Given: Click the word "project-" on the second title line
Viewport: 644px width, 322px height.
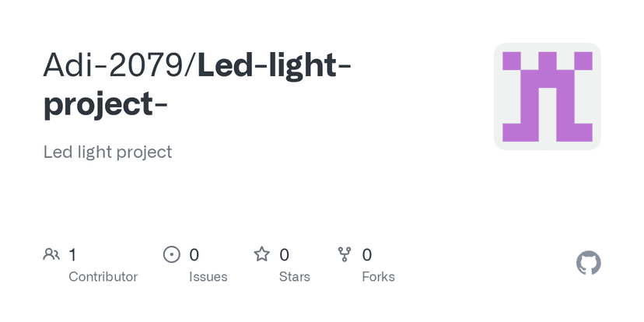Looking at the screenshot, I should point(105,104).
